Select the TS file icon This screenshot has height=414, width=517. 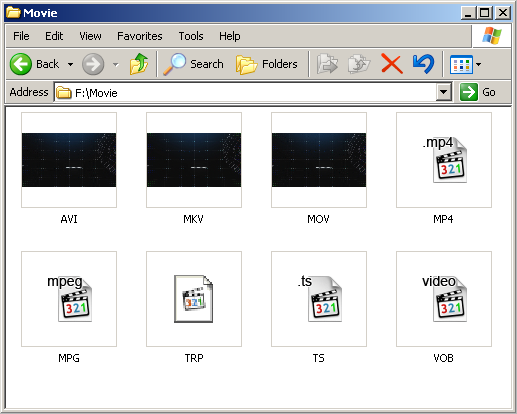[319, 299]
